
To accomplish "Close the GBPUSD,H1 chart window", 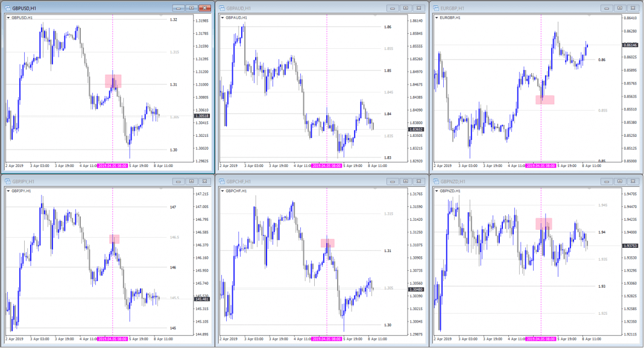I will point(206,8).
